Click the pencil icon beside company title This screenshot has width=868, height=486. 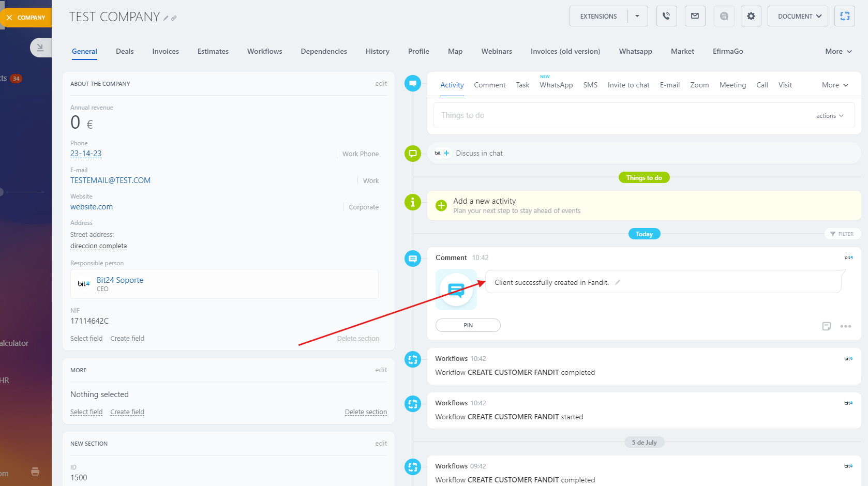166,18
